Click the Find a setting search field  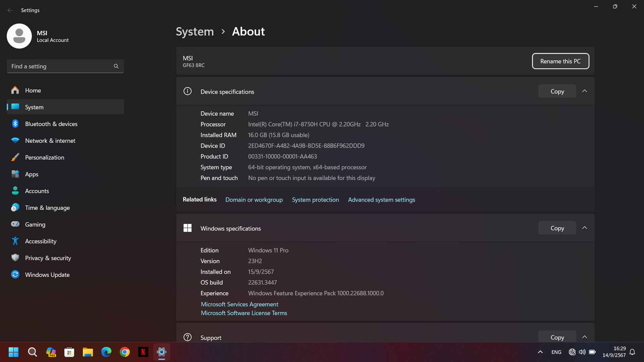[x=60, y=66]
